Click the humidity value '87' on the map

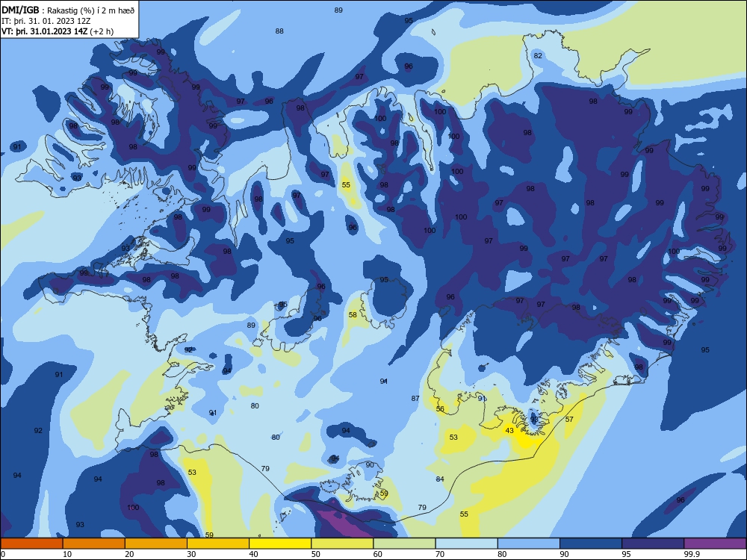pos(415,399)
